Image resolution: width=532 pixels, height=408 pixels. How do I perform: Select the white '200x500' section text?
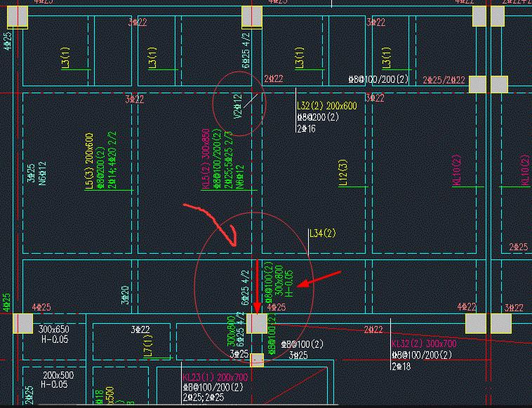(x=58, y=376)
